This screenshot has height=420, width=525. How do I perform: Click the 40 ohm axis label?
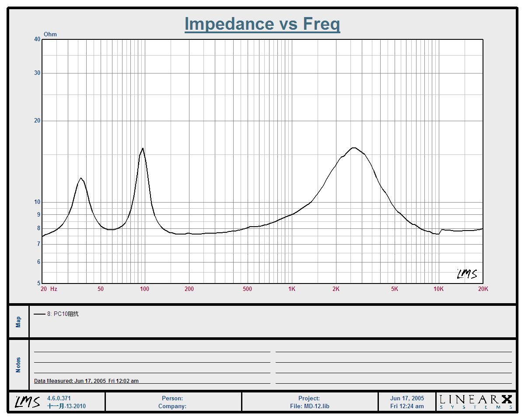(37, 39)
